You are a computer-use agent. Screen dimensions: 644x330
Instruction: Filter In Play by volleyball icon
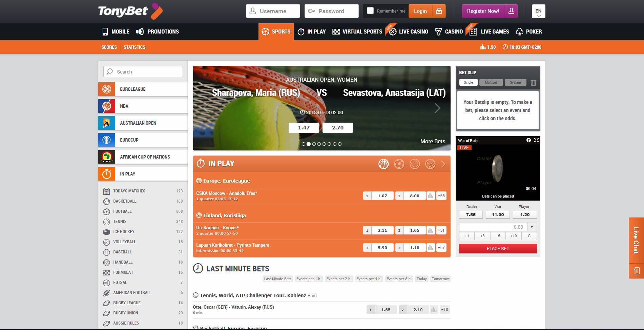point(430,164)
